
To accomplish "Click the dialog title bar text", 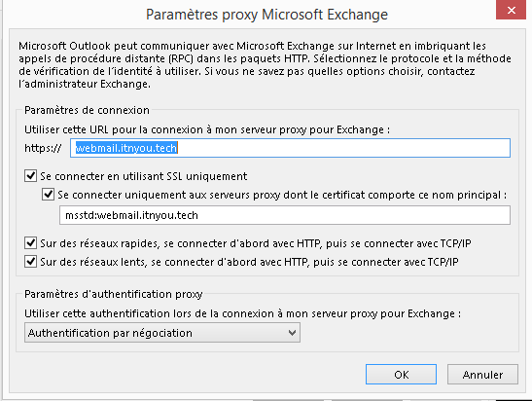I will click(x=266, y=15).
